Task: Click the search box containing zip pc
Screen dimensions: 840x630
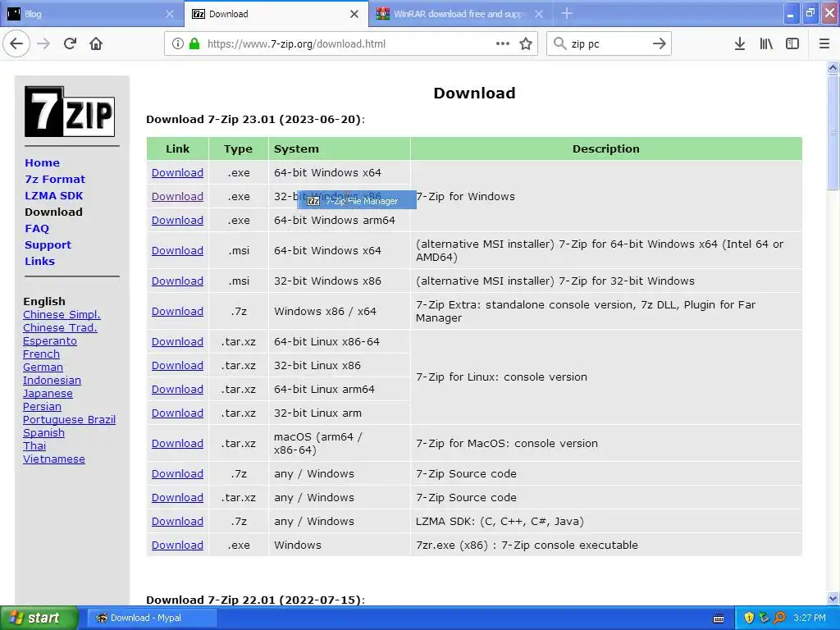Action: pos(609,44)
